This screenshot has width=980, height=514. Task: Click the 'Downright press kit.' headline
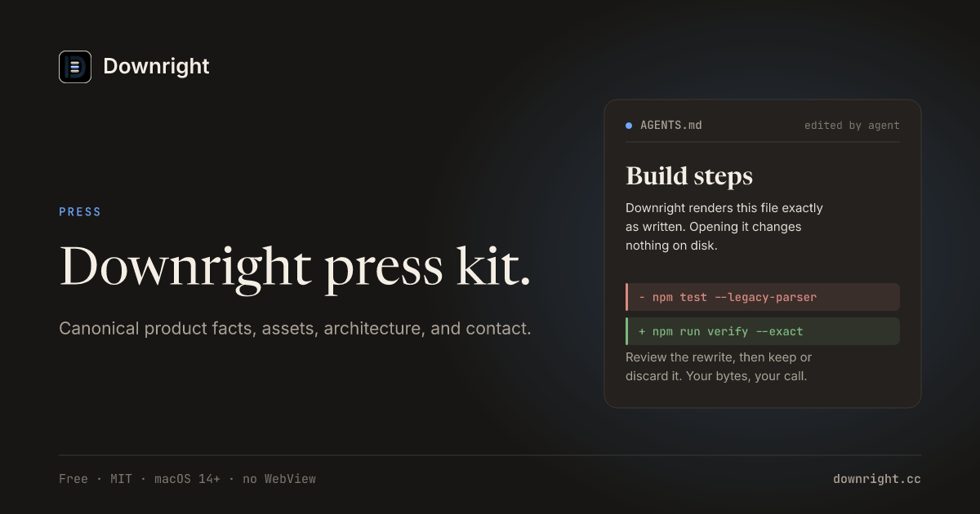[x=295, y=267]
